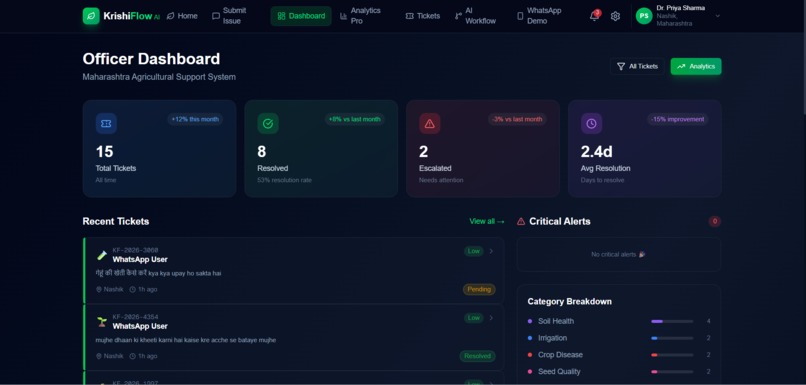Screen dimensions: 806x385
Task: Click the Crop Disease red dot
Action: [x=530, y=355]
